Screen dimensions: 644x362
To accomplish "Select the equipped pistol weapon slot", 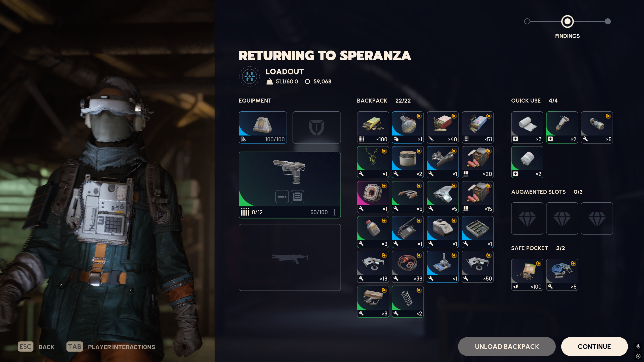I will tap(290, 185).
